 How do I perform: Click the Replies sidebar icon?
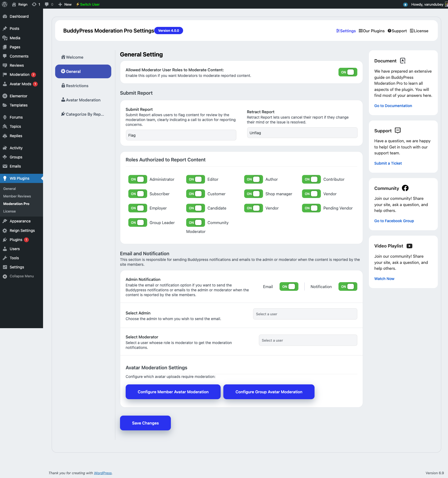tap(5, 136)
